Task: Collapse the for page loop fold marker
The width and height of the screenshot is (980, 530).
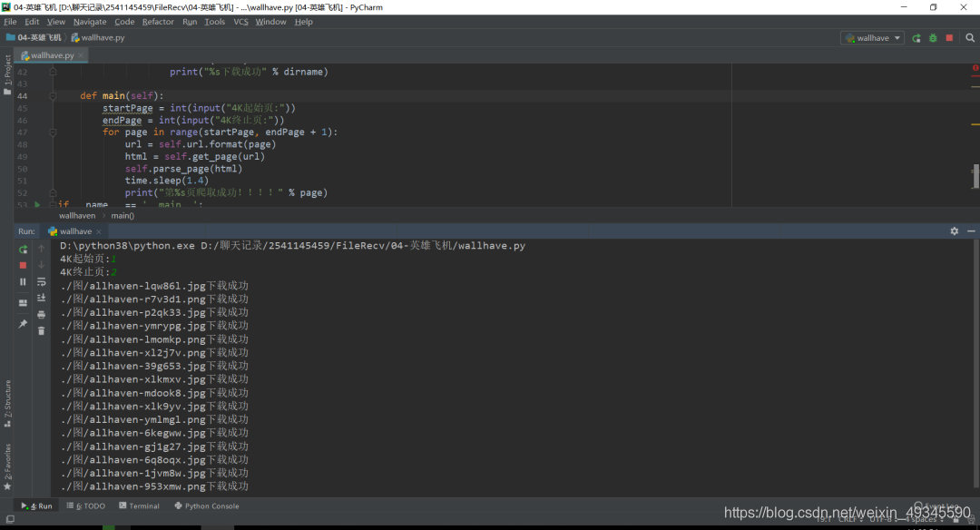Action: pos(54,132)
